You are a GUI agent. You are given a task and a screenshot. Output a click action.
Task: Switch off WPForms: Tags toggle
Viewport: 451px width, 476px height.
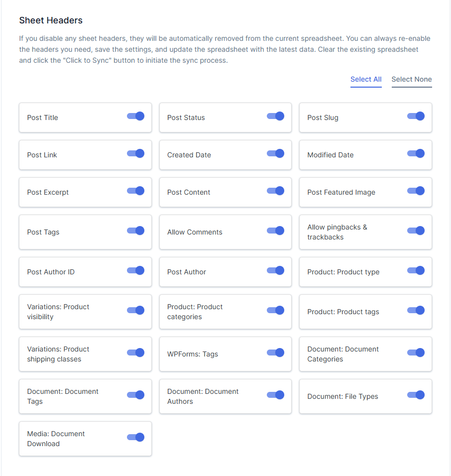(276, 353)
